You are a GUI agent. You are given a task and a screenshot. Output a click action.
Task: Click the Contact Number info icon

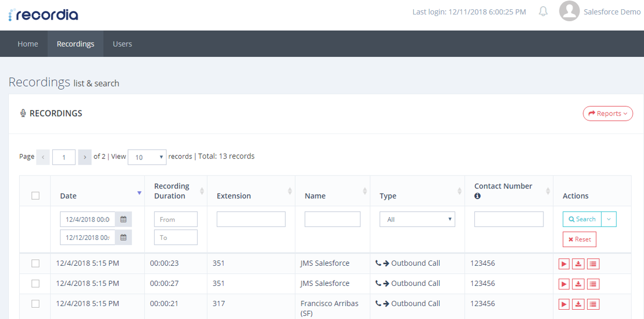(478, 196)
